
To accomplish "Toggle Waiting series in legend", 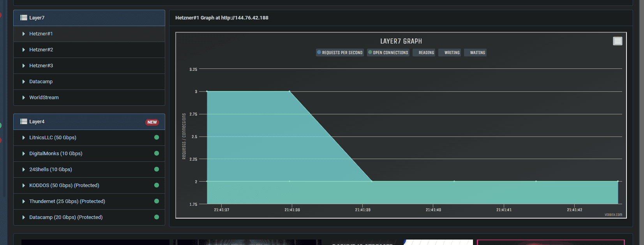I will pyautogui.click(x=475, y=52).
